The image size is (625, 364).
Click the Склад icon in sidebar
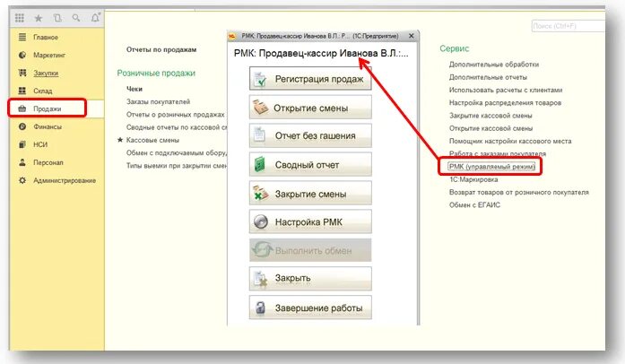22,91
